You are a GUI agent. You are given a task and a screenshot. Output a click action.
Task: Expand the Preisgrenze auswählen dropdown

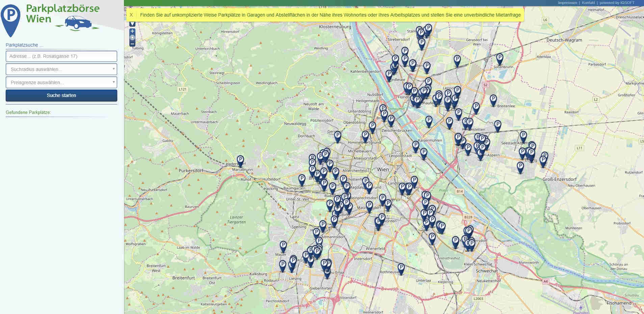coord(61,82)
